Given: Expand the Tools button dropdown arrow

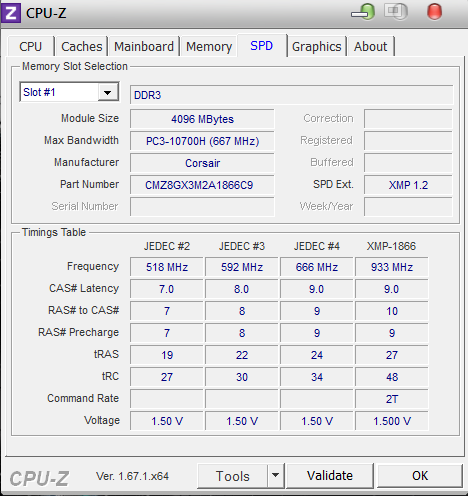Looking at the screenshot, I should [x=275, y=475].
